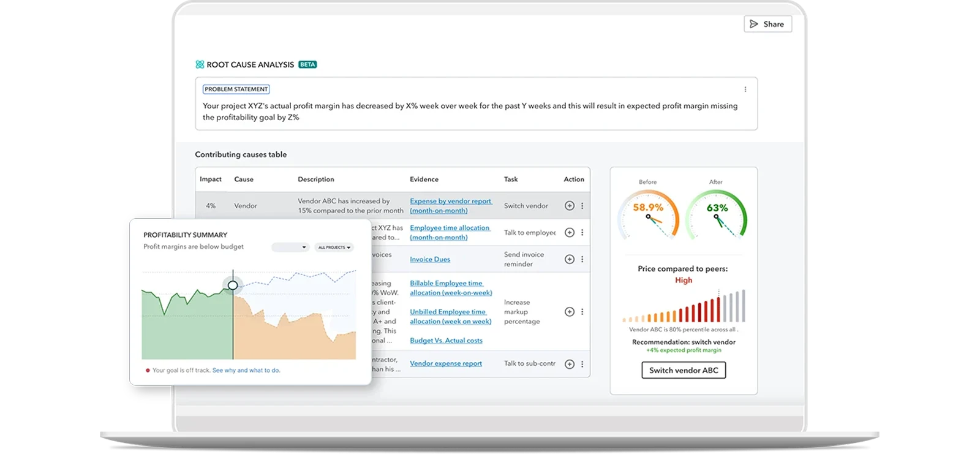Click the PROFITABILITY SUMMARY title
The width and height of the screenshot is (980, 454).
[x=185, y=235]
